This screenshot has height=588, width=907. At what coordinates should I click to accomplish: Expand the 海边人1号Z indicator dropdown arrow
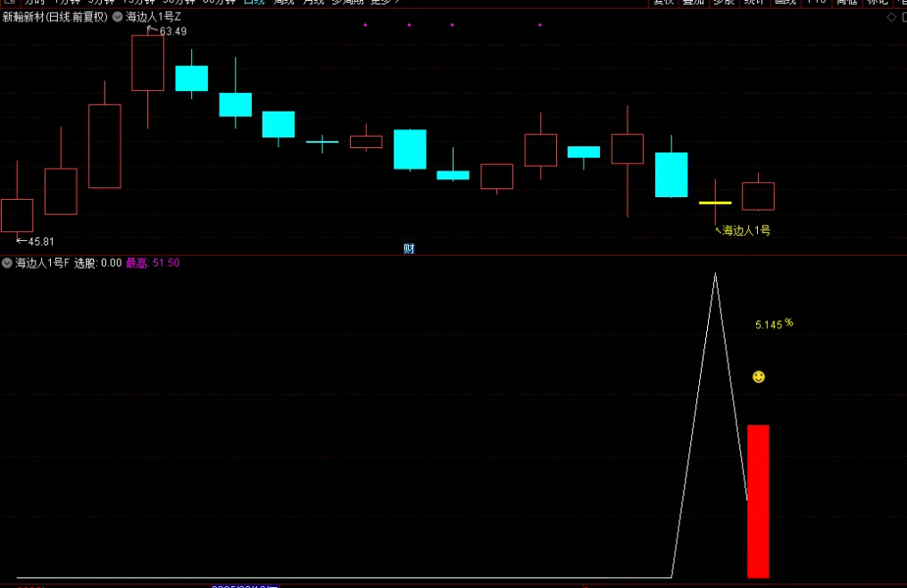tap(118, 17)
